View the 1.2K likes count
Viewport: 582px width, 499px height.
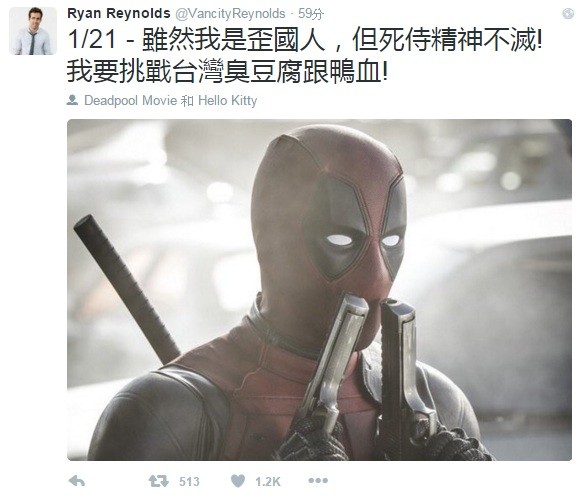(x=268, y=482)
